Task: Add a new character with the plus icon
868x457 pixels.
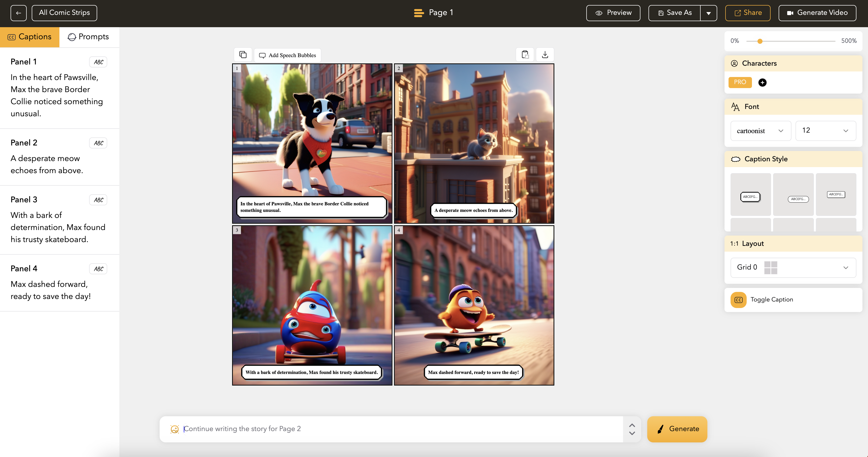Action: coord(762,83)
